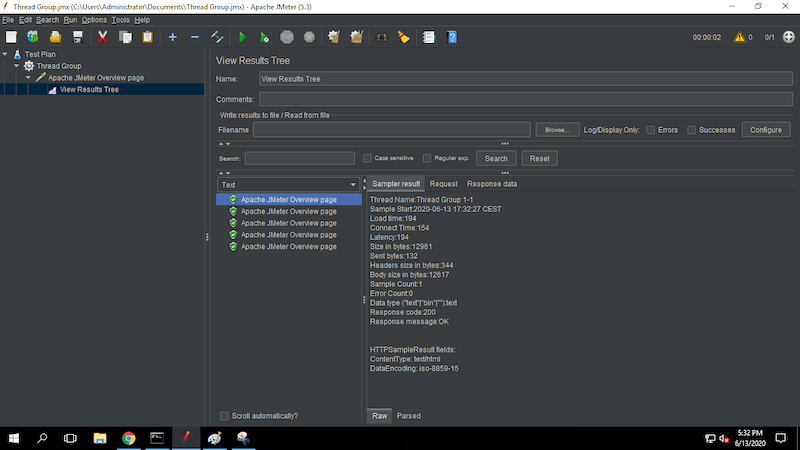Screen dimensions: 800x450
Task: Switch to the Request tab
Action: point(443,184)
